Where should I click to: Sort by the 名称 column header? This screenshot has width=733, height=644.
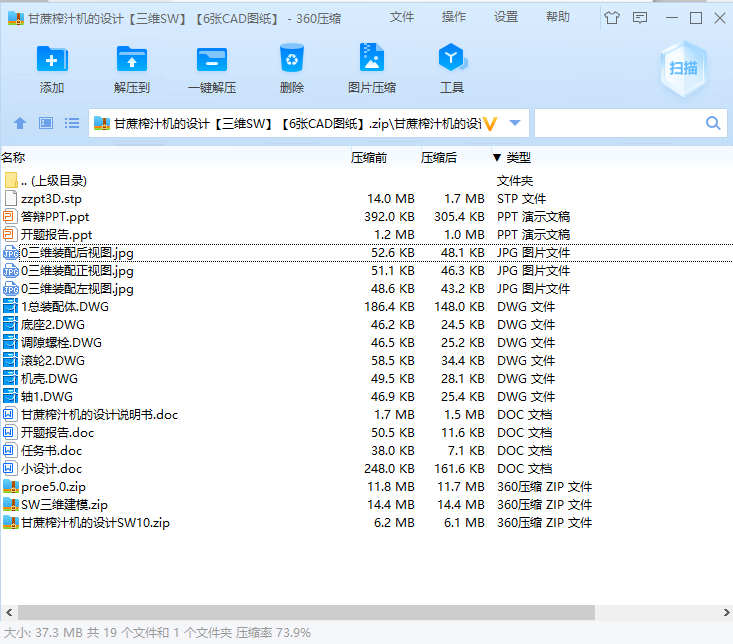[13, 157]
